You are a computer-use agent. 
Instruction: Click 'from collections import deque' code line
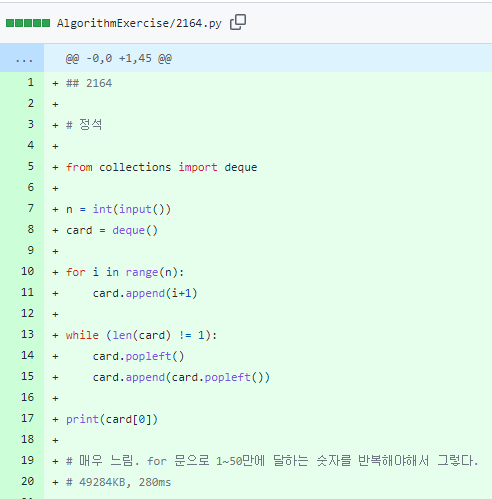161,167
